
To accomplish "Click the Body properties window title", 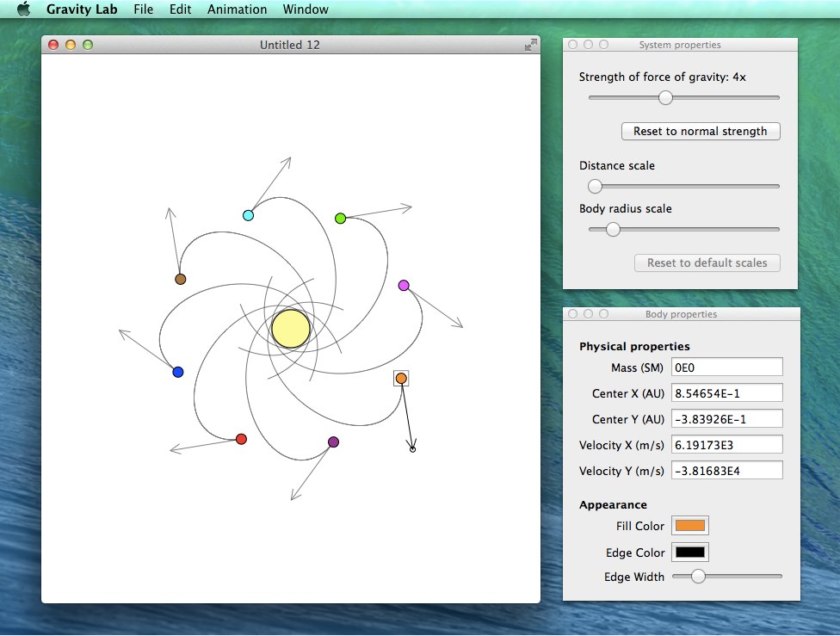I will pos(681,314).
